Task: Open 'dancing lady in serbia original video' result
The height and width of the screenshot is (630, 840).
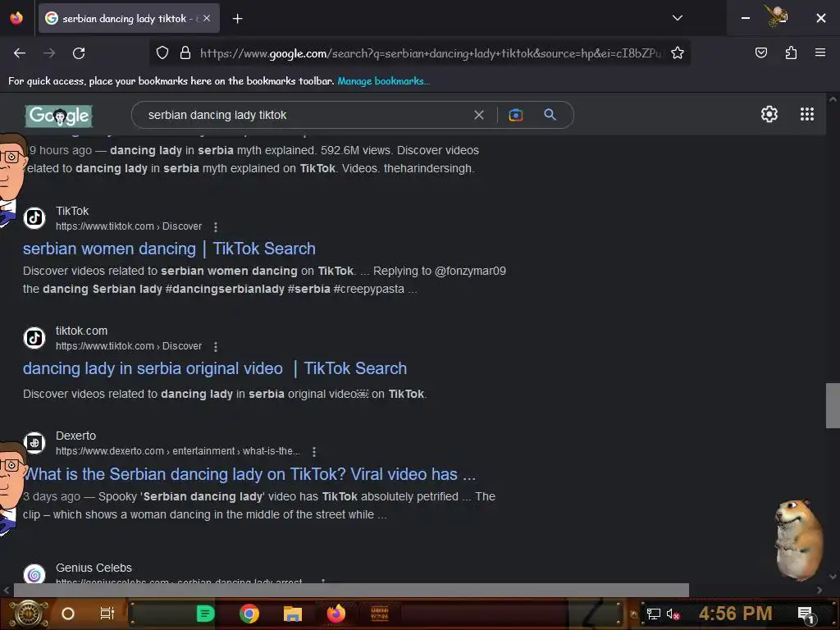Action: pos(215,368)
